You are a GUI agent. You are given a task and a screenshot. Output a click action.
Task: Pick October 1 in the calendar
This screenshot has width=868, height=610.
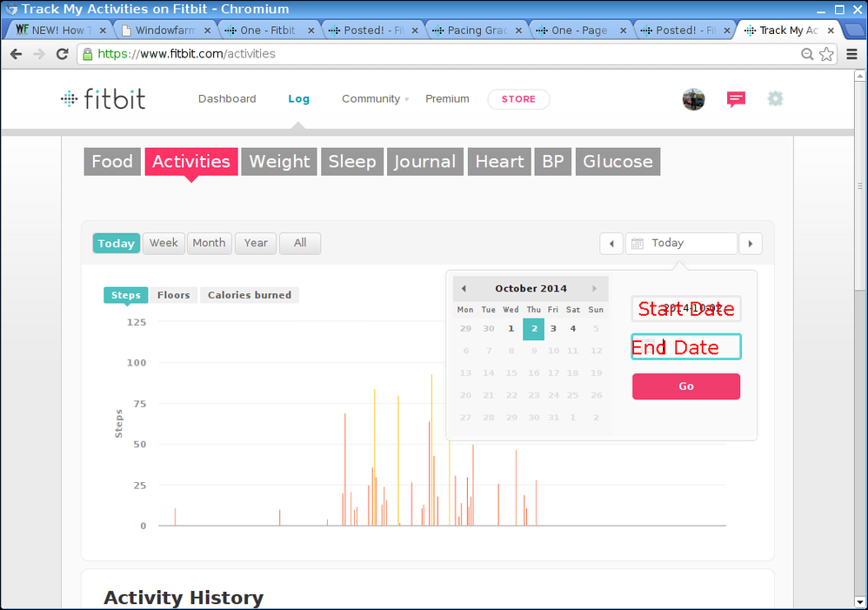click(x=511, y=329)
